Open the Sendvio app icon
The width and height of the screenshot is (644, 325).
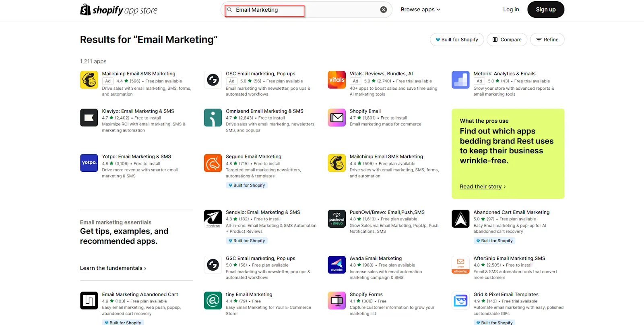213,218
